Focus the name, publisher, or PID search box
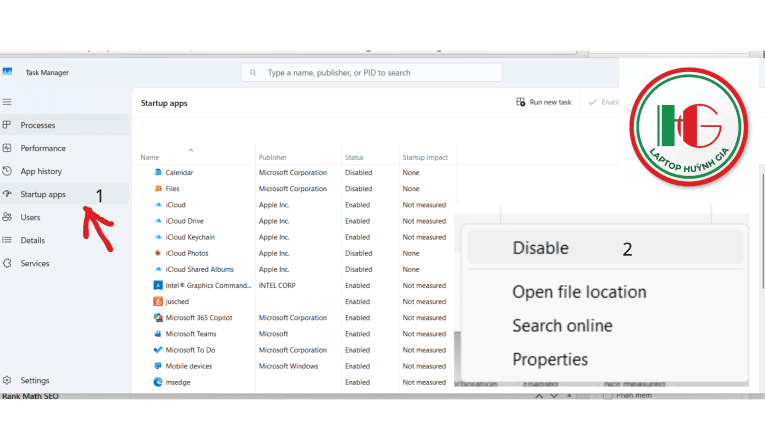The width and height of the screenshot is (765, 430). (371, 73)
